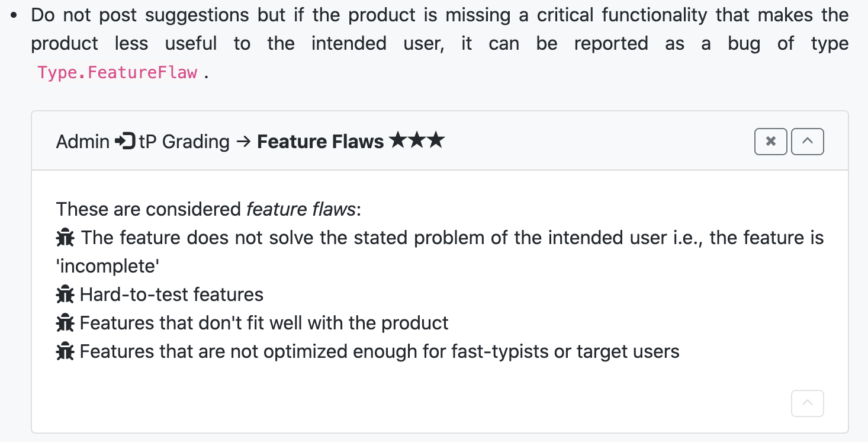Click the bold 'Feature Flaws' panel title
This screenshot has height=442, width=868.
pyautogui.click(x=320, y=142)
